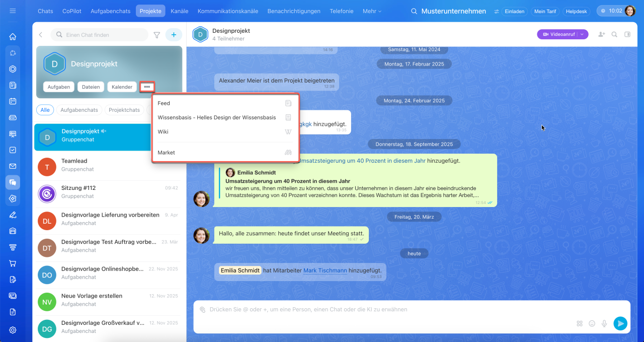This screenshot has width=644, height=342.
Task: Create a new chat with the plus button
Action: click(174, 35)
